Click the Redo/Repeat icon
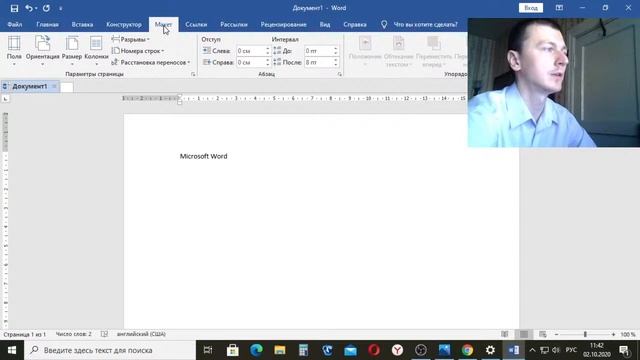 coord(46,8)
